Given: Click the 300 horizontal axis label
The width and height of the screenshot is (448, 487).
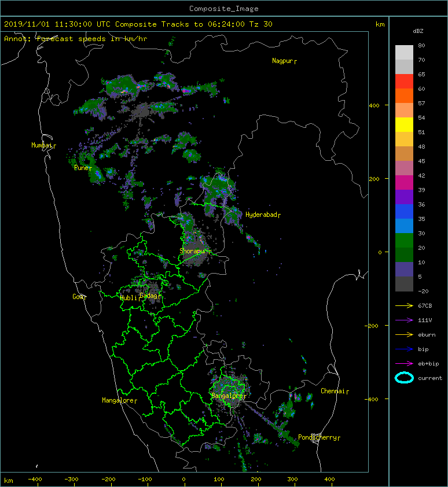Looking at the screenshot, I should pos(292,479).
